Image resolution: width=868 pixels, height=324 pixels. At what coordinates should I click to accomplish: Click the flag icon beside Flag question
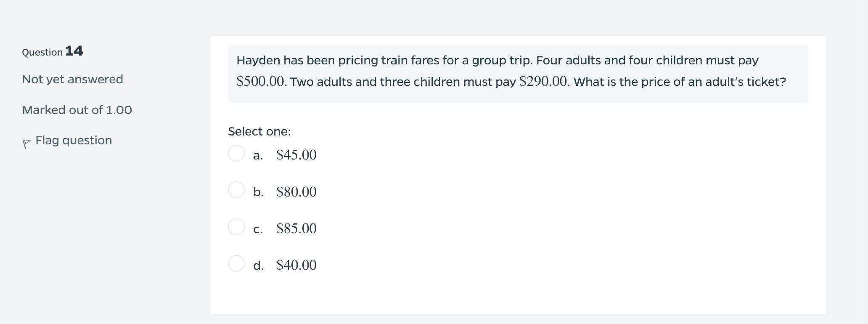point(26,143)
